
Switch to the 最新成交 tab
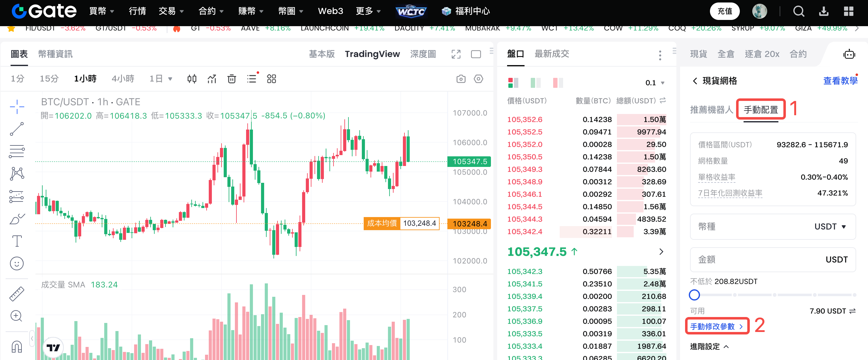click(x=551, y=54)
